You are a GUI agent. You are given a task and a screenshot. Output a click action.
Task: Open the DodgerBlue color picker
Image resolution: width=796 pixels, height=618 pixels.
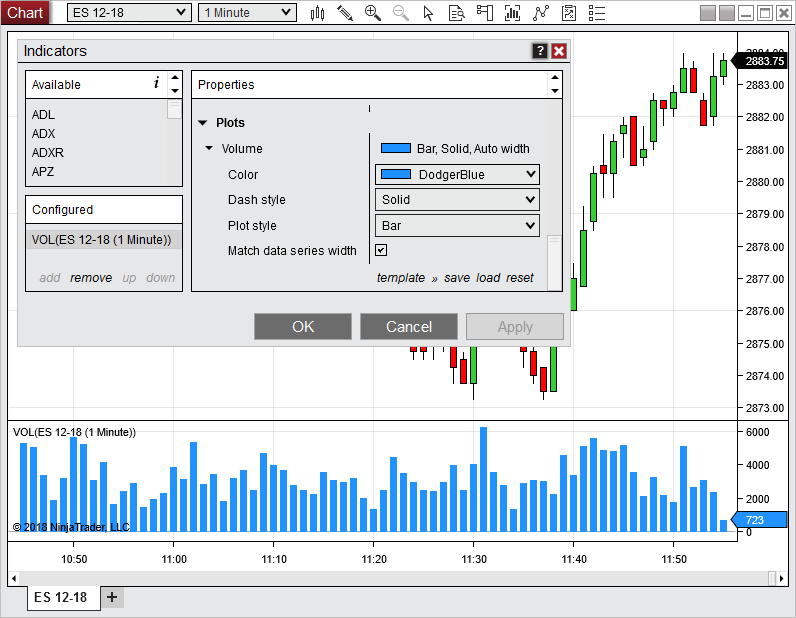pos(457,175)
